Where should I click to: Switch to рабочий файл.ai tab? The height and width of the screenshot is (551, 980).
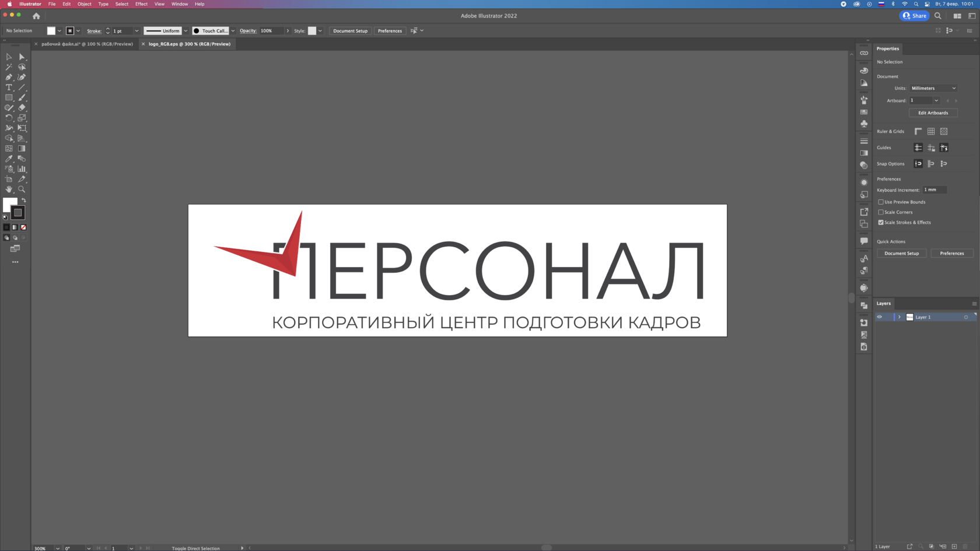(x=87, y=44)
